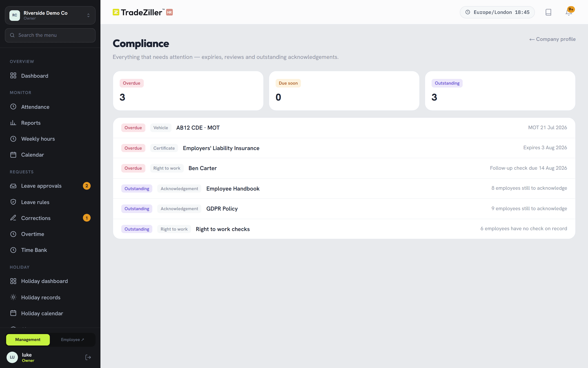588x368 pixels.
Task: Open Time Bank menu item
Action: coord(50,250)
